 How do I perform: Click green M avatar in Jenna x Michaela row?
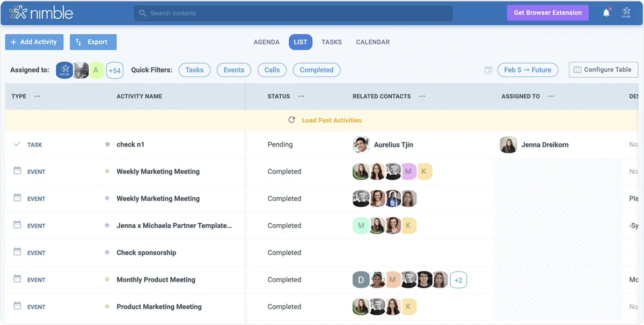[361, 225]
